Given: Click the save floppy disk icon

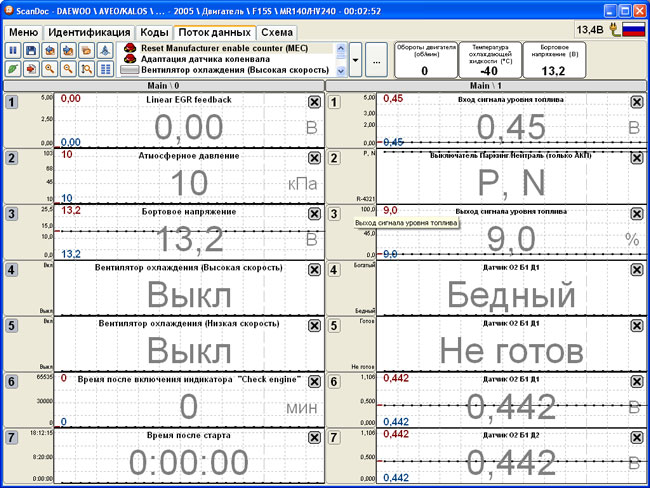Looking at the screenshot, I should coord(31,50).
